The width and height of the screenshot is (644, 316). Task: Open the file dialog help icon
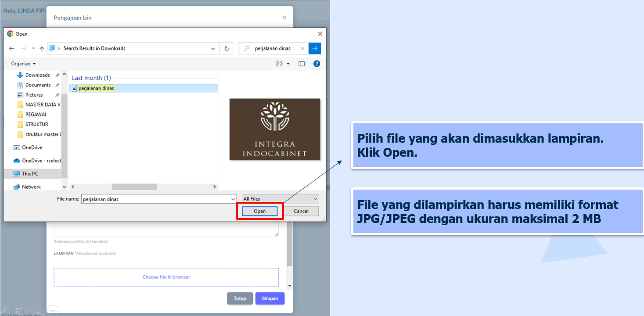[317, 64]
